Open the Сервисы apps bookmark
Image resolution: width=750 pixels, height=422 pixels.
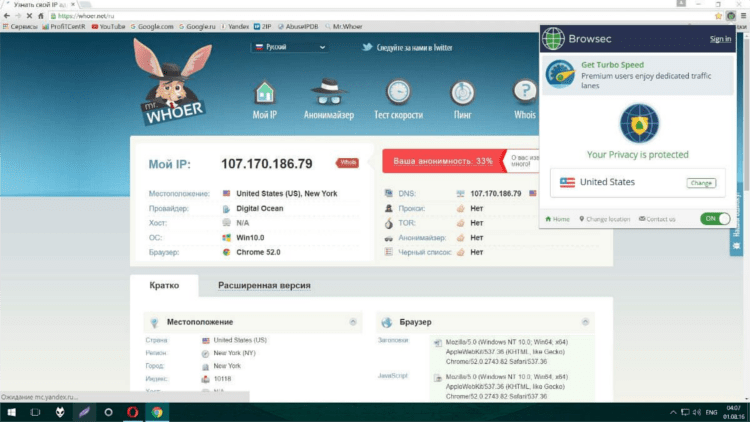20,26
